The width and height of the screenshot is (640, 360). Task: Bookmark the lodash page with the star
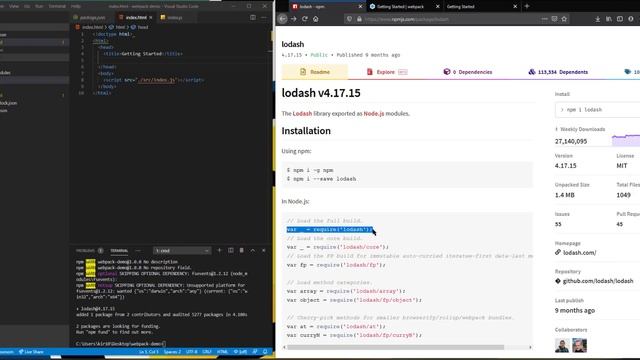564,19
